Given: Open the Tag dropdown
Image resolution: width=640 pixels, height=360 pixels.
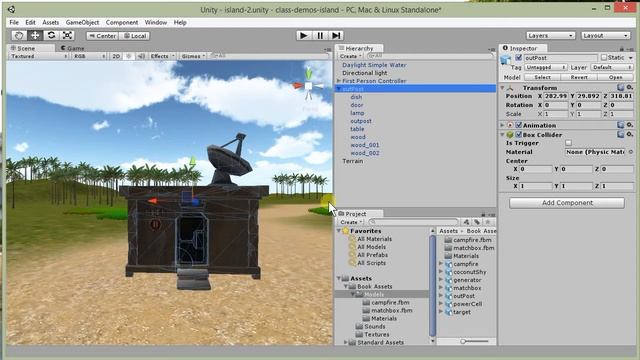Looking at the screenshot, I should 546,67.
